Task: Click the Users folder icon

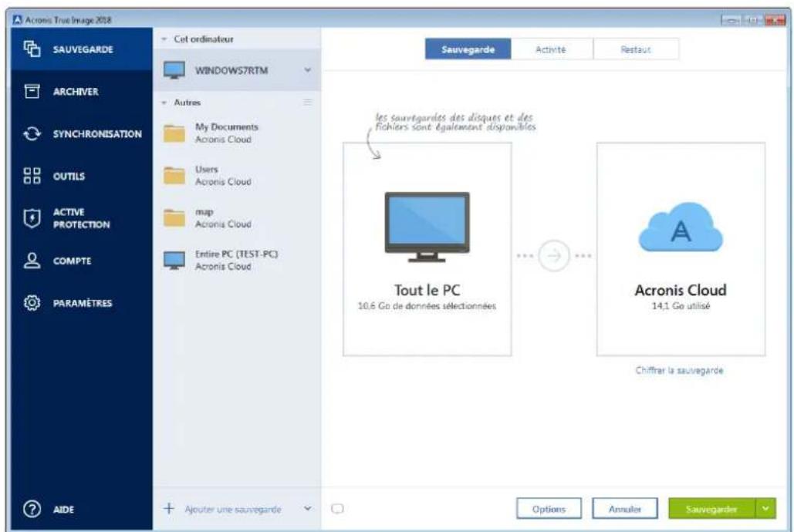Action: click(x=174, y=176)
